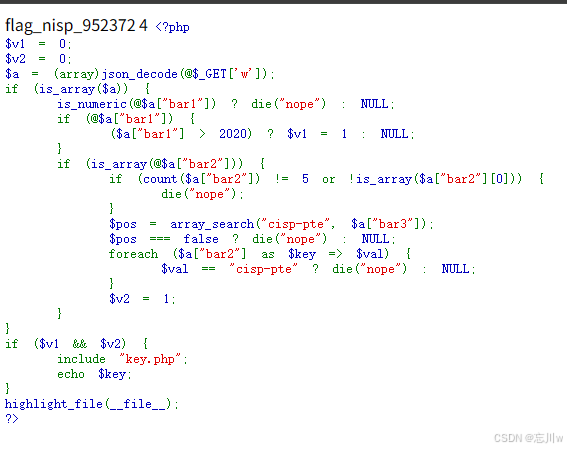This screenshot has height=449, width=567.
Task: Click the json_decode(@$_GET['w']) line
Action: [140, 74]
